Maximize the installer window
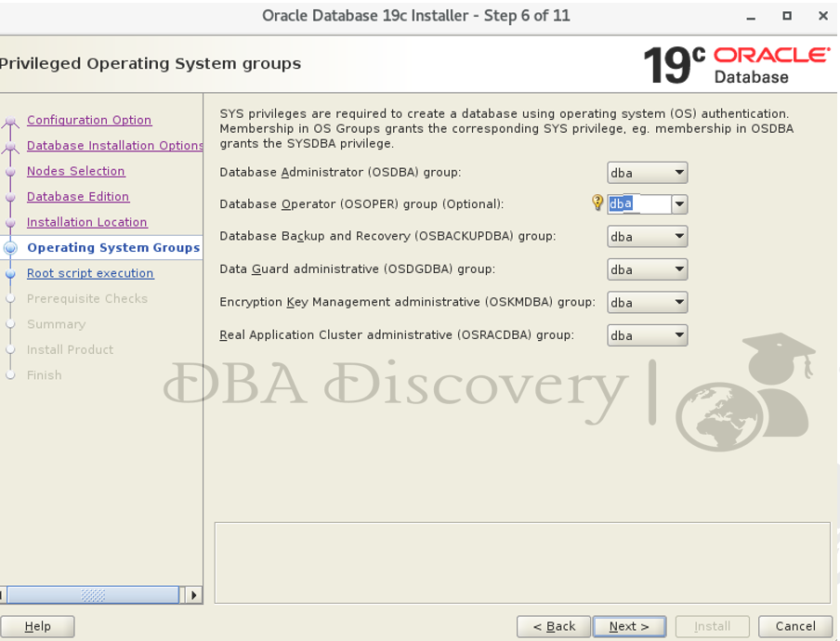Screen dimensions: 840x641 786,16
